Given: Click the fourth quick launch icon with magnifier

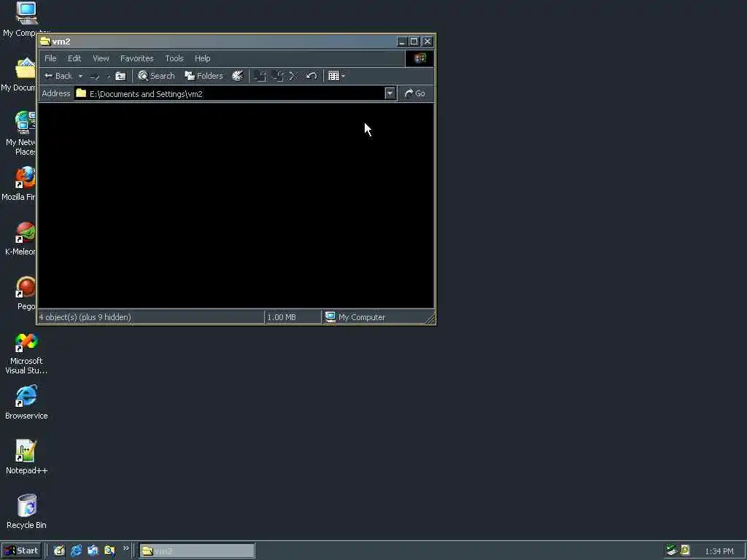Looking at the screenshot, I should pyautogui.click(x=109, y=551).
